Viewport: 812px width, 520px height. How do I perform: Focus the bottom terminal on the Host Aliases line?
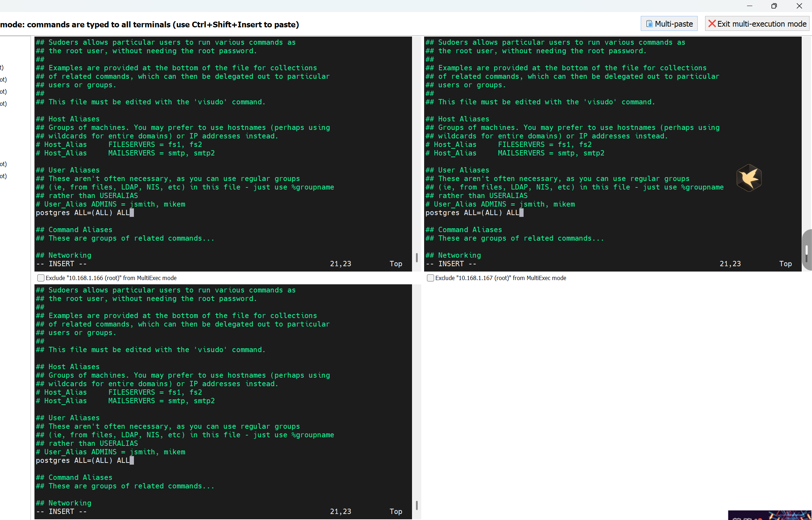(x=68, y=367)
